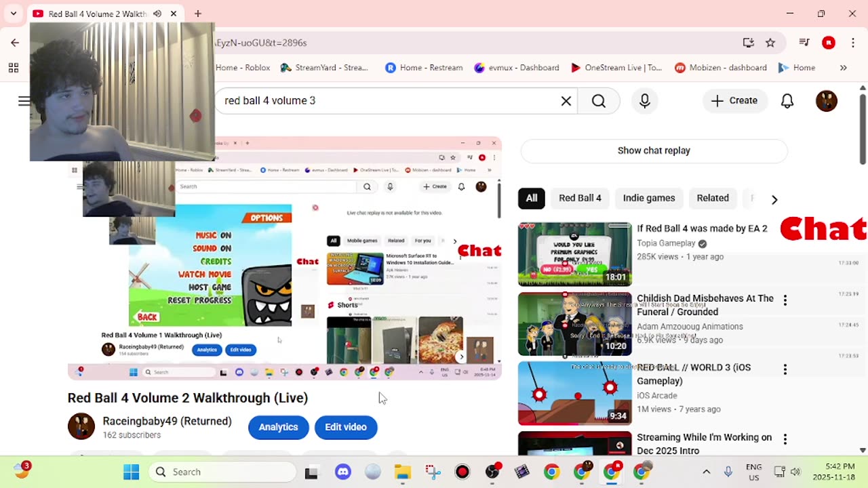Click the Analytics button
Screen dimensions: 868x488
[x=278, y=427]
